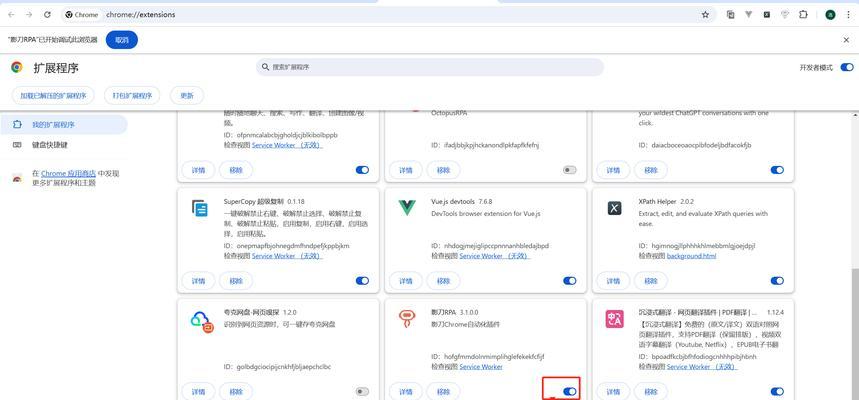The height and width of the screenshot is (400, 859).
Task: Toggle the extension with ID starting ofpnmcalab
Action: coord(362,170)
